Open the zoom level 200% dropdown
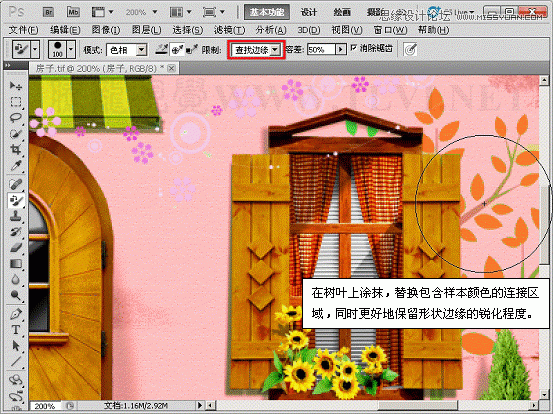 point(154,12)
